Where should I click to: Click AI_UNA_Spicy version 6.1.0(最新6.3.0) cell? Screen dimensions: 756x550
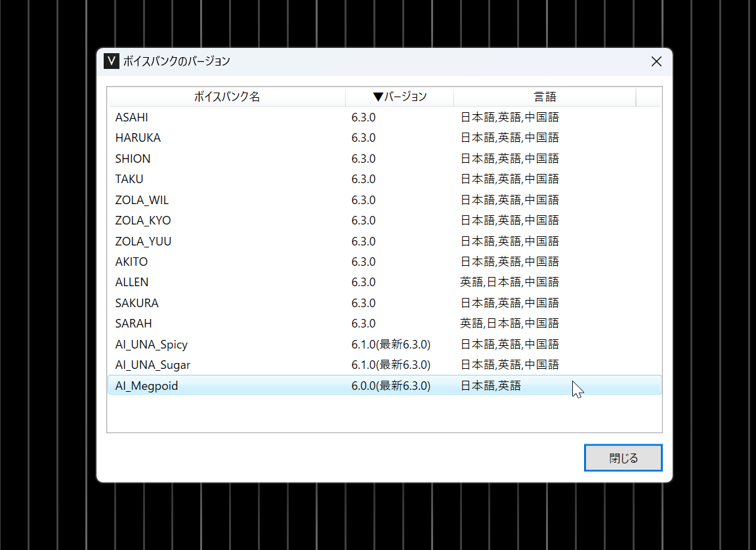pyautogui.click(x=391, y=344)
